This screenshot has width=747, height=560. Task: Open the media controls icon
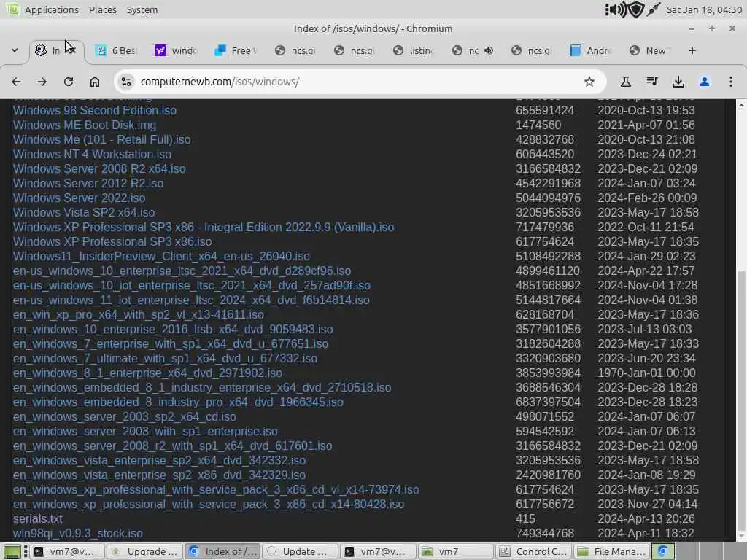pyautogui.click(x=651, y=82)
